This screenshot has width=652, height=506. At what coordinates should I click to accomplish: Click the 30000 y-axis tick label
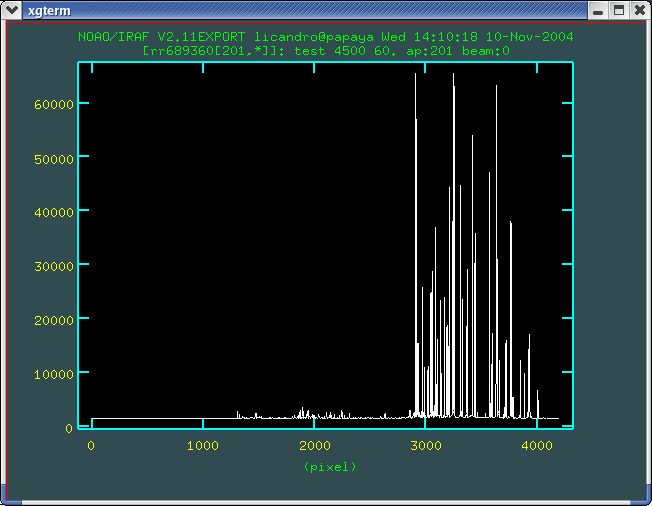(54, 265)
